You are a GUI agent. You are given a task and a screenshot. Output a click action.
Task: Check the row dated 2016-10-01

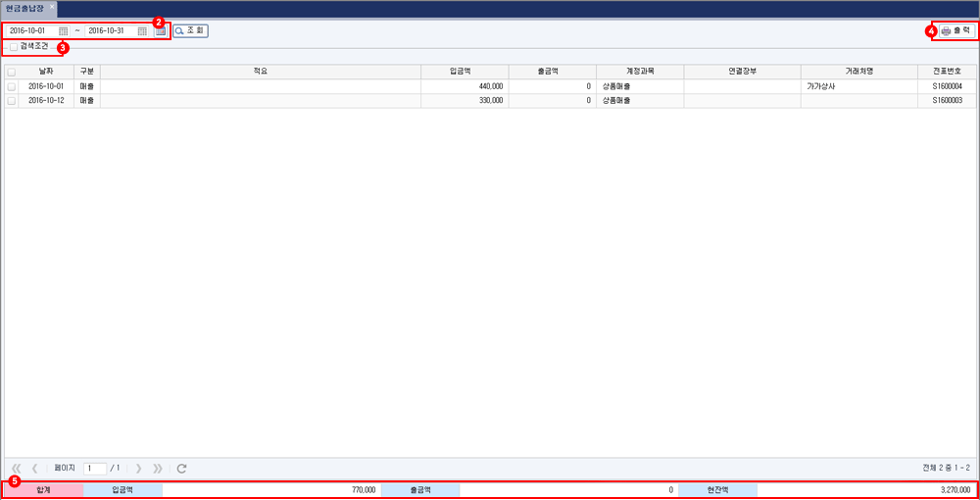tap(11, 87)
